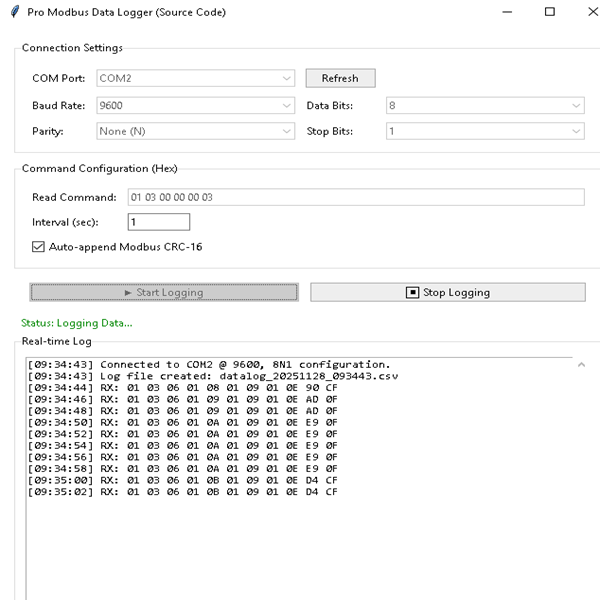
Task: Click the log entry at 09:34:56
Action: [x=183, y=457]
